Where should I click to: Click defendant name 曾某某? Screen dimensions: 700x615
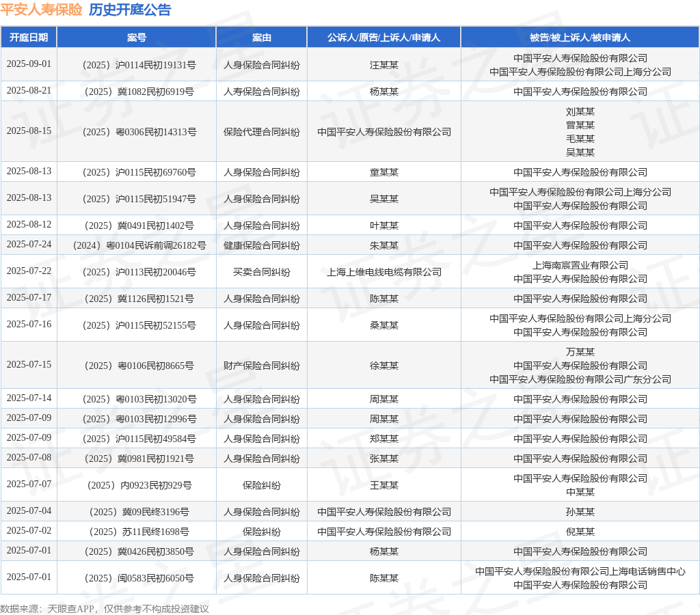pyautogui.click(x=580, y=126)
